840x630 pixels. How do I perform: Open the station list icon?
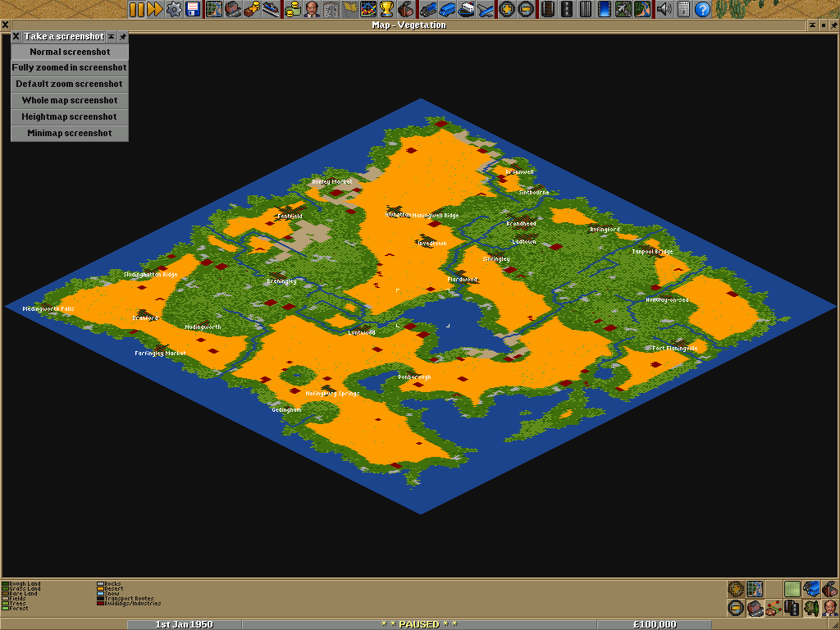click(x=271, y=9)
